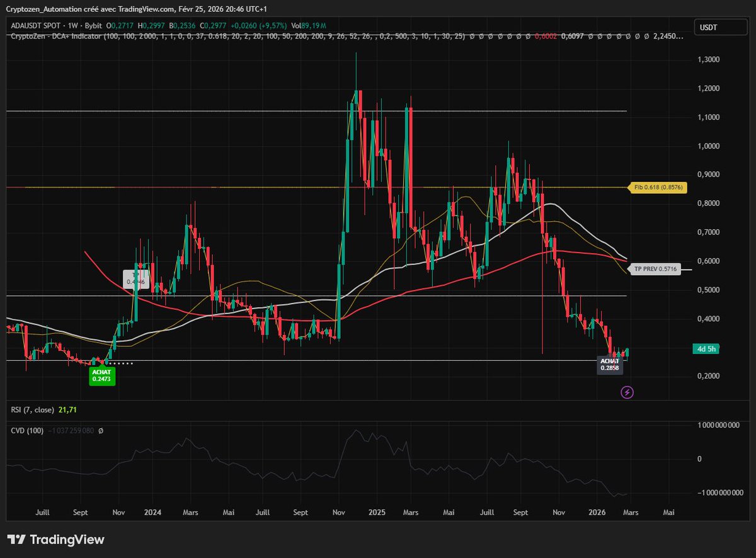Click the dark ACHAT 0.2858 label

[x=609, y=364]
